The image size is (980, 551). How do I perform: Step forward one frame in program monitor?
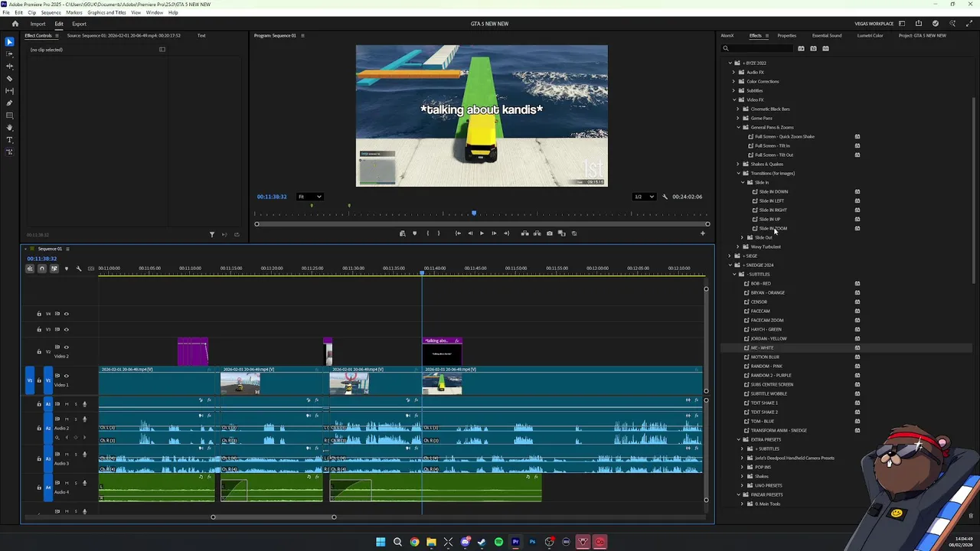coord(494,233)
